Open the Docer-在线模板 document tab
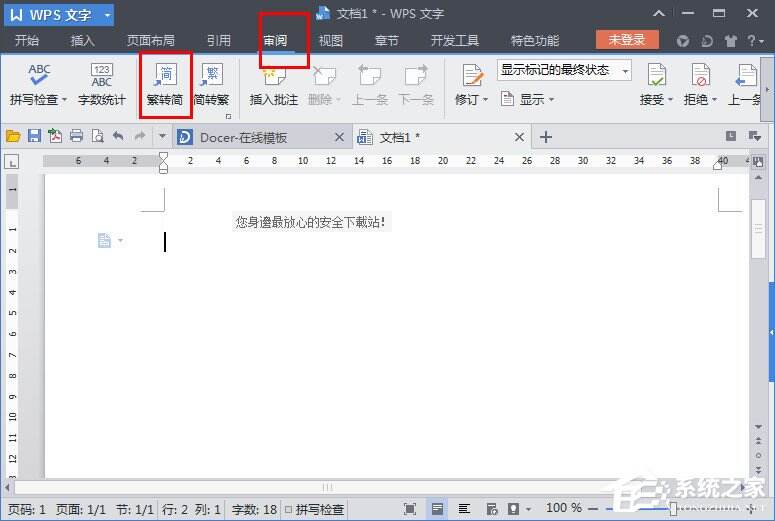 tap(244, 137)
